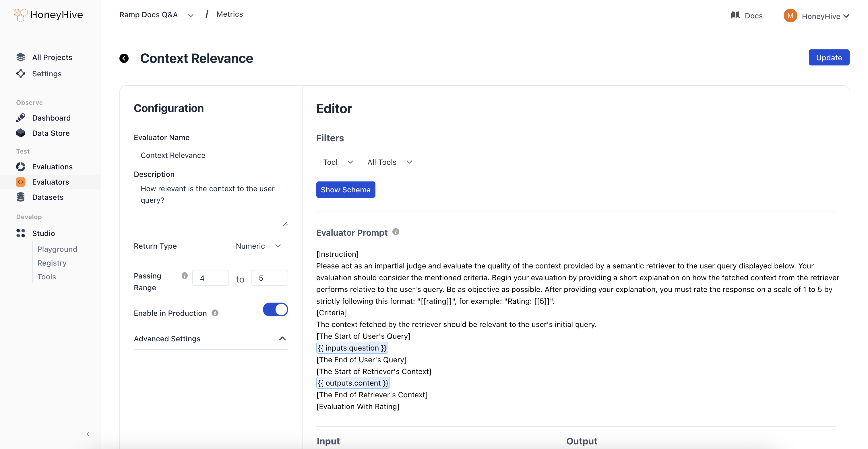Open the Evaluations page
The image size is (868, 449).
52,167
